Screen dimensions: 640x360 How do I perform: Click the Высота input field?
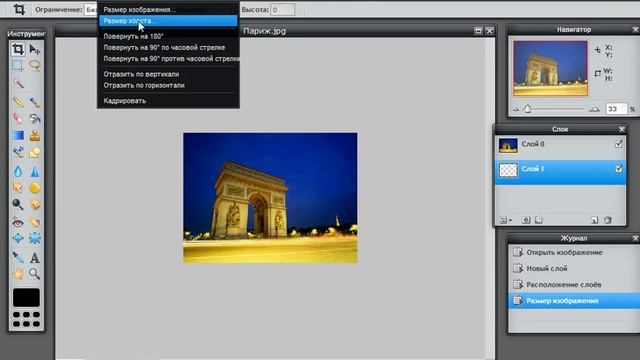[x=282, y=9]
